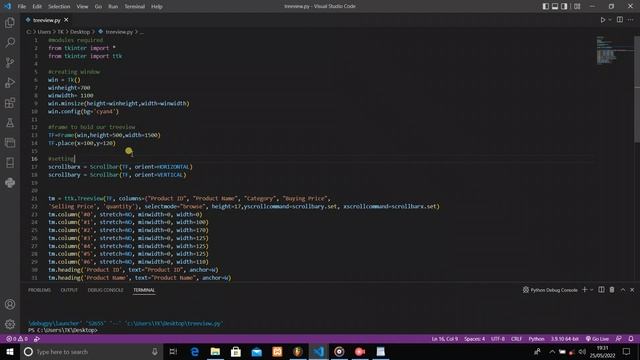This screenshot has height=360, width=640.
Task: Click the code minimap preview
Action: (x=614, y=50)
